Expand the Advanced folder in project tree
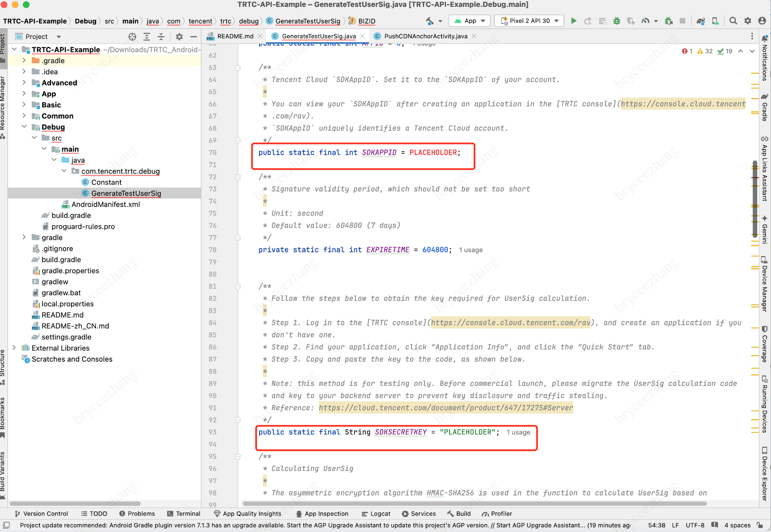This screenshot has width=771, height=532. pyautogui.click(x=24, y=83)
